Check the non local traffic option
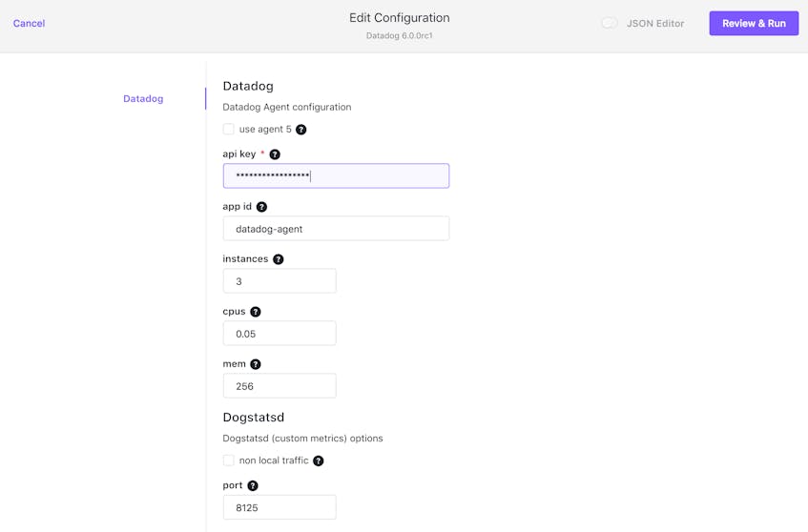 228,460
